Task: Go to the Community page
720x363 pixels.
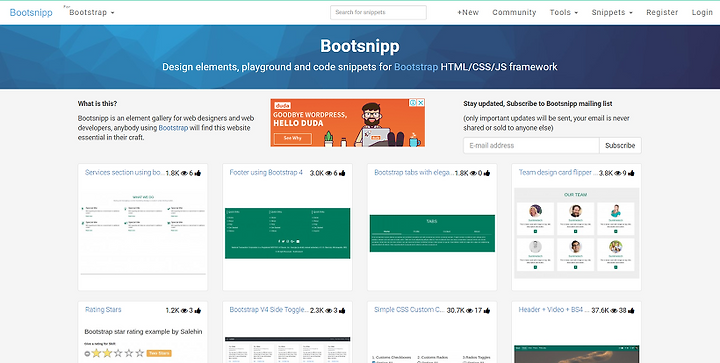Action: [x=514, y=12]
